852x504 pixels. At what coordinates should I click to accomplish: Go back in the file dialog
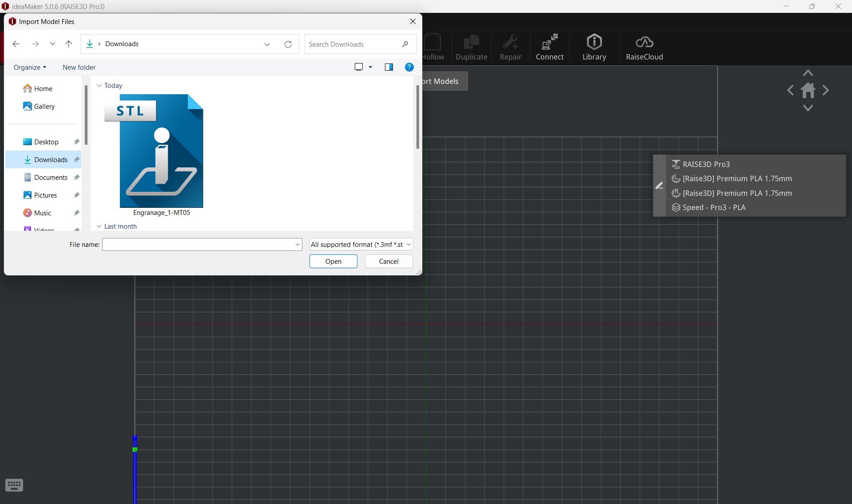pyautogui.click(x=16, y=44)
